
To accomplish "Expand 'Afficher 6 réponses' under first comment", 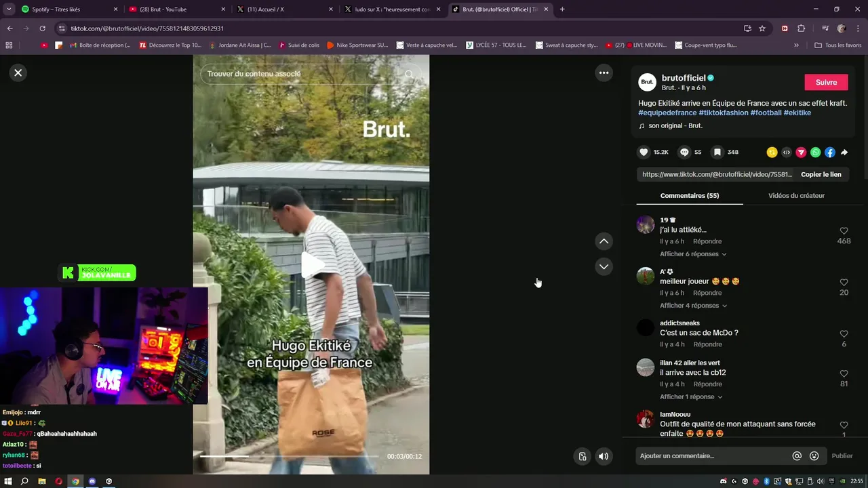I will tap(693, 254).
